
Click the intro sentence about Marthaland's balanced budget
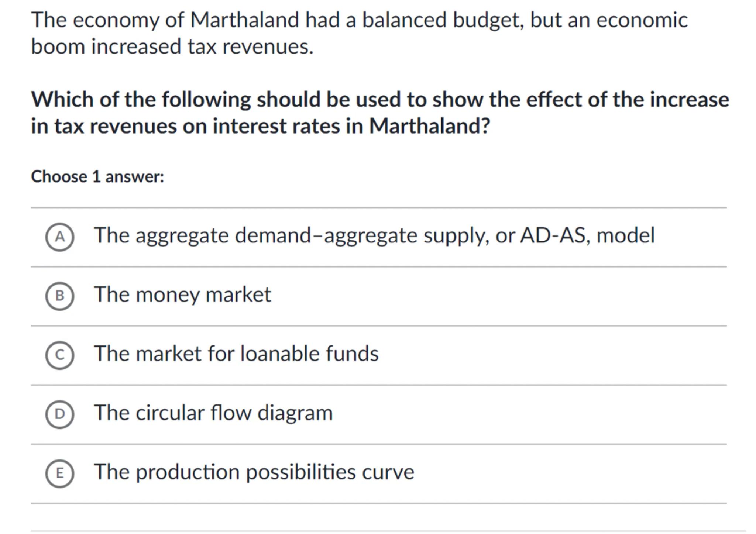(359, 20)
